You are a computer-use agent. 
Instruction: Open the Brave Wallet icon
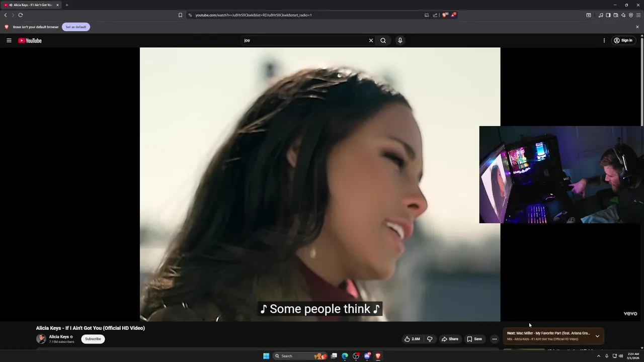click(x=616, y=15)
